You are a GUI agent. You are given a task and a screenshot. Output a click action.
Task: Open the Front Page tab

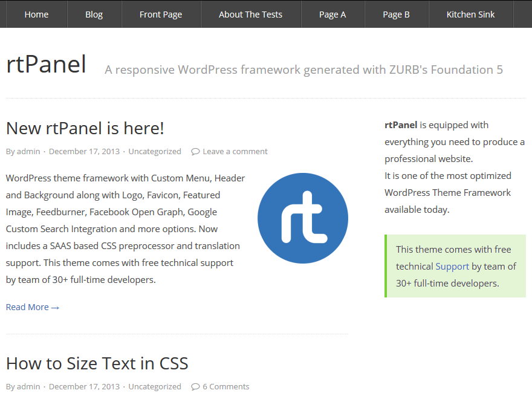pos(161,14)
